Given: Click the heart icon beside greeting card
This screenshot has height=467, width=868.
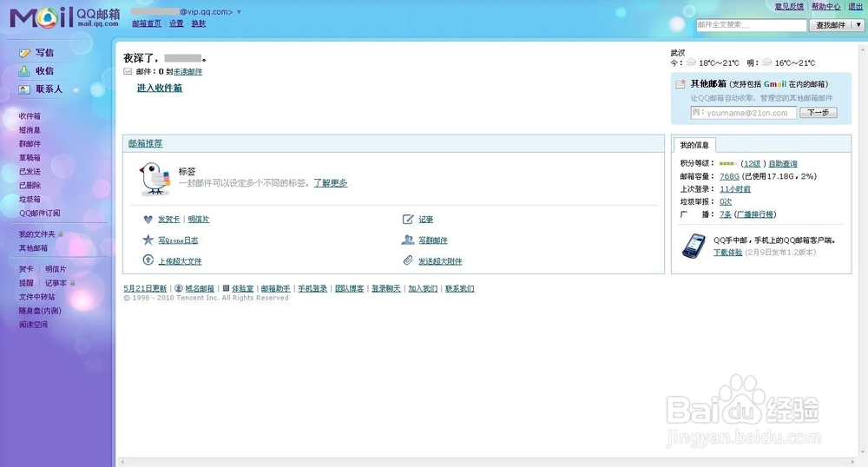Looking at the screenshot, I should click(x=148, y=220).
